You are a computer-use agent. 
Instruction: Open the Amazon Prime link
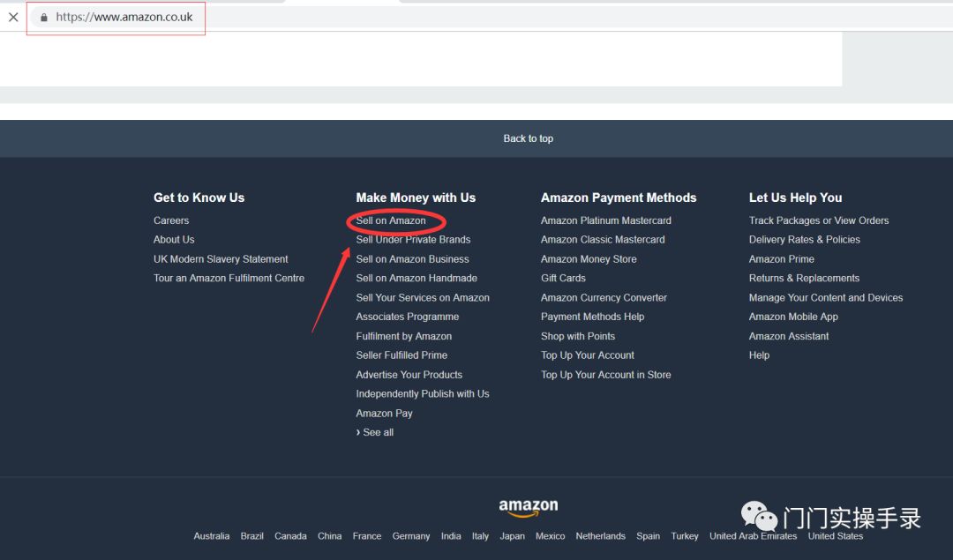782,258
